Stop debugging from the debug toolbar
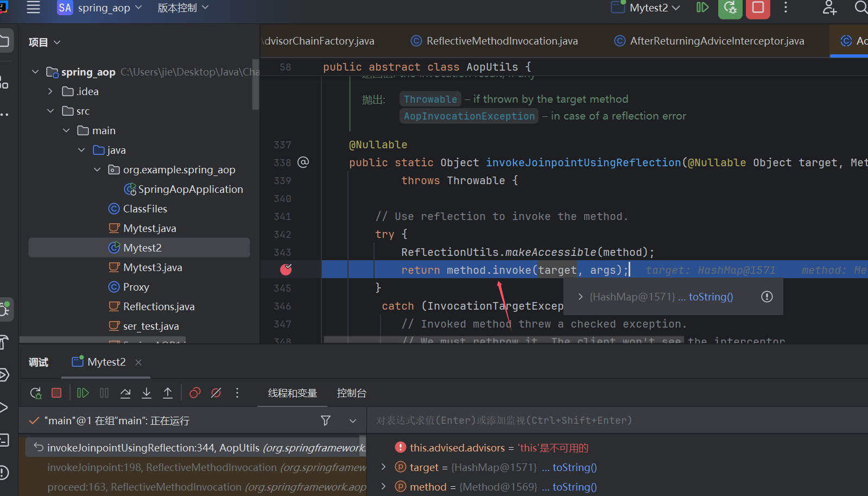Screen dimensions: 868x496 click(x=56, y=393)
